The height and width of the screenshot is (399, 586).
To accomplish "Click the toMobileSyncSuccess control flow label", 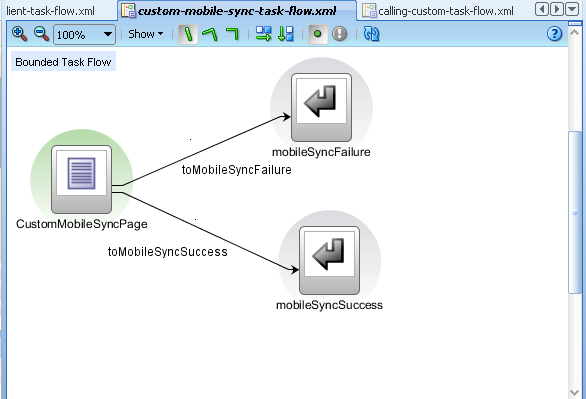I will 167,252.
